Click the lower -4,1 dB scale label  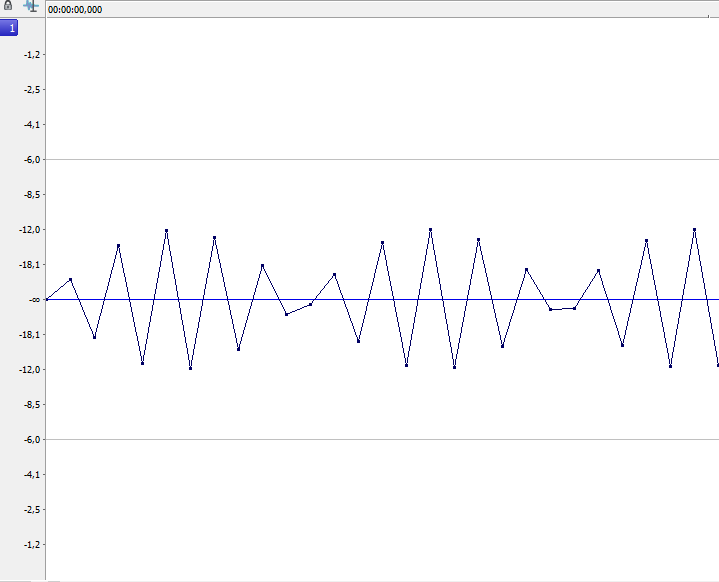pyautogui.click(x=32, y=474)
